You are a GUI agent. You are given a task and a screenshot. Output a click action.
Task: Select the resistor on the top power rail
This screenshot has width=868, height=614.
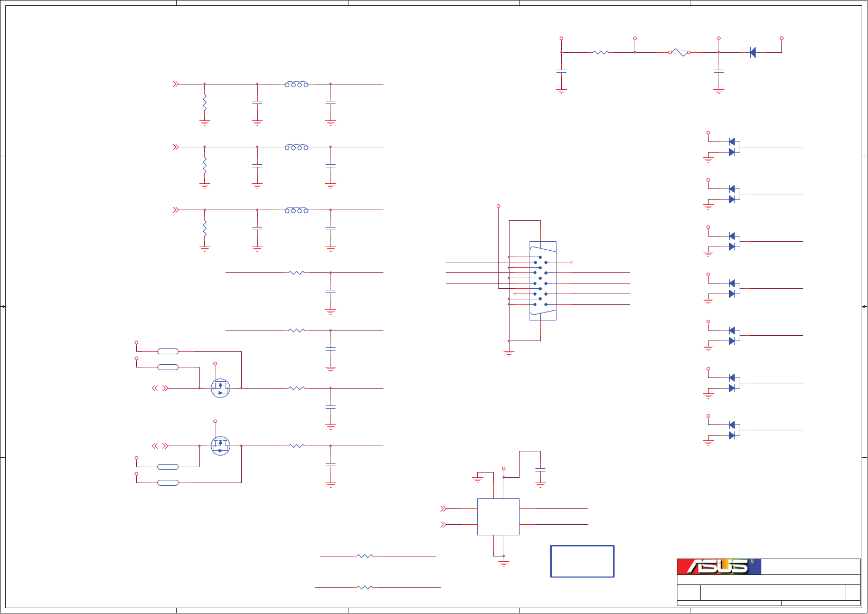601,52
